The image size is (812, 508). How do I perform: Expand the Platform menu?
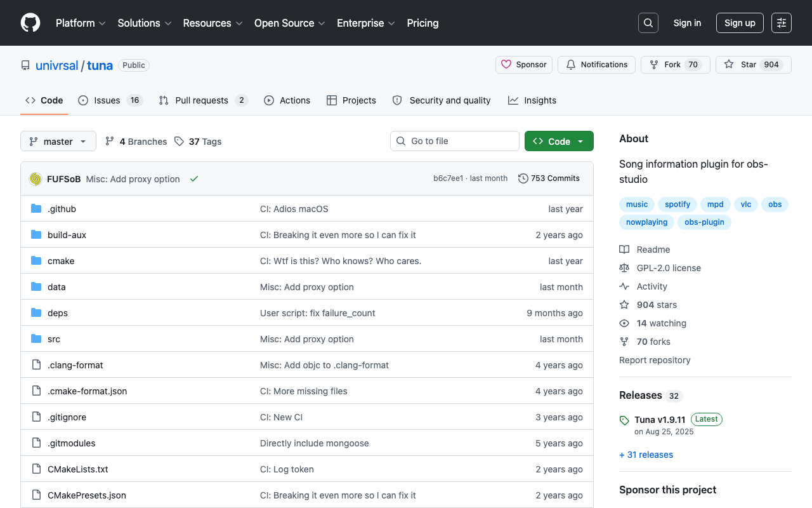(80, 23)
